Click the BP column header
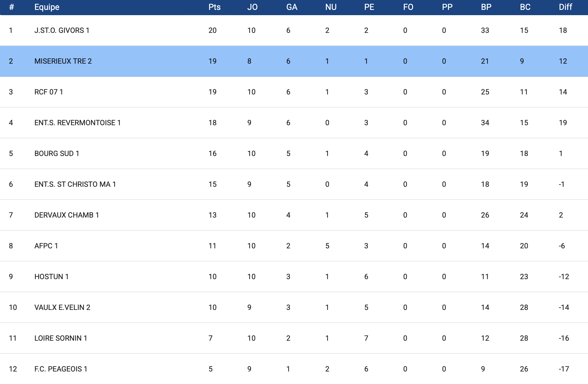This screenshot has height=384, width=588. coord(486,7)
